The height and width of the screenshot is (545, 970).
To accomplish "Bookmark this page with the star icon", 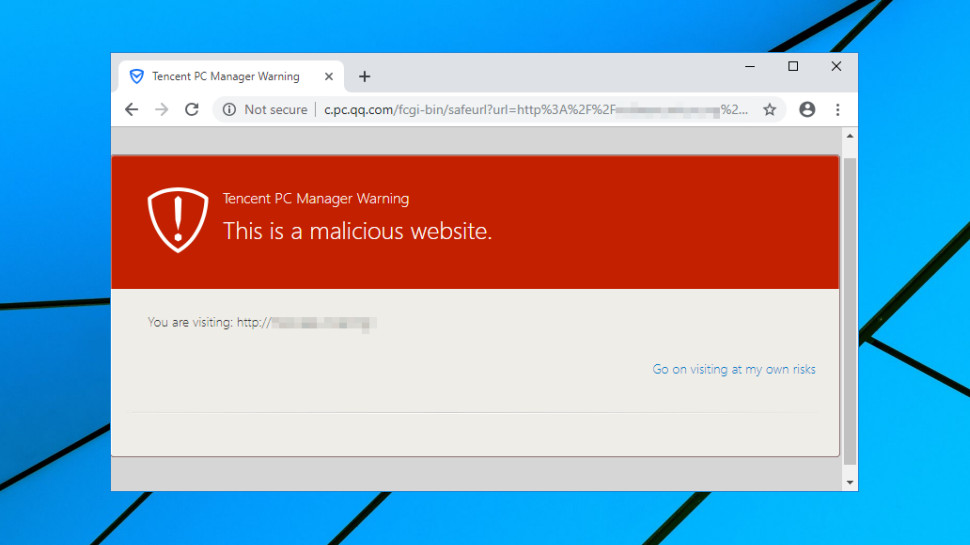I will point(769,109).
